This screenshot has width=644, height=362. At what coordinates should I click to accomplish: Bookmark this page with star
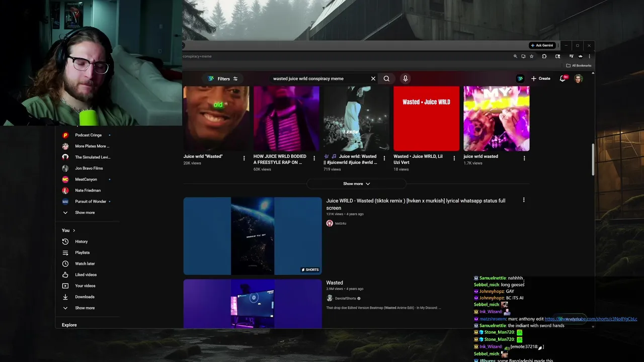coord(531,56)
